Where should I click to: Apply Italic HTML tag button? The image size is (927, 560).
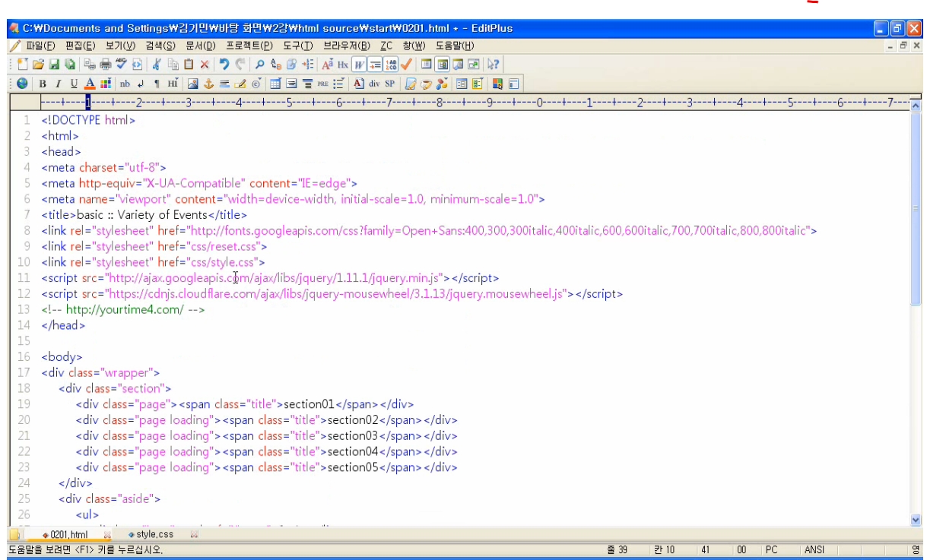click(58, 84)
